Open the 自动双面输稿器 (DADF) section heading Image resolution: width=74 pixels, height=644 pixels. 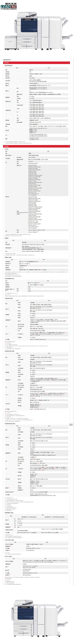coord(9,278)
